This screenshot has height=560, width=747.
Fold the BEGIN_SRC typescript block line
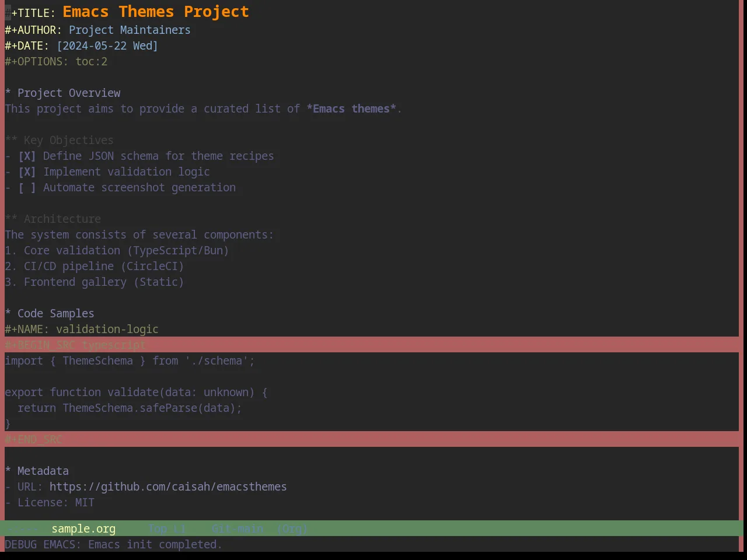pyautogui.click(x=372, y=345)
